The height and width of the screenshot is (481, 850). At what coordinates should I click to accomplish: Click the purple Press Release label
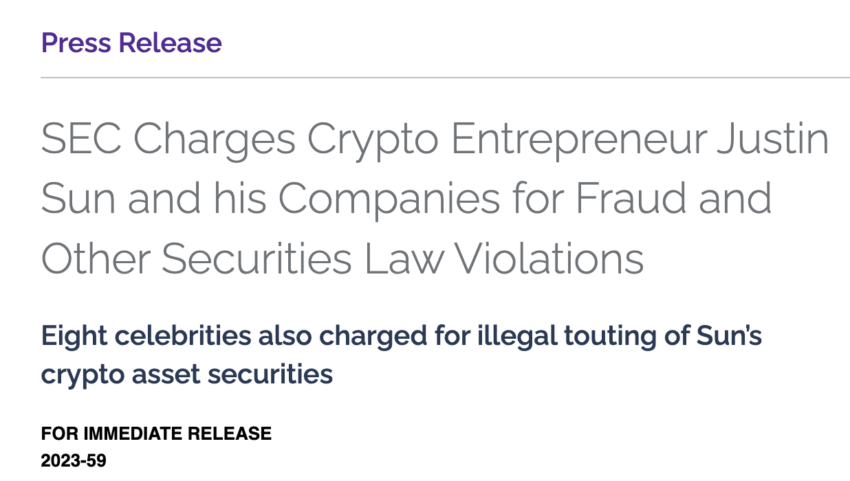coord(131,43)
